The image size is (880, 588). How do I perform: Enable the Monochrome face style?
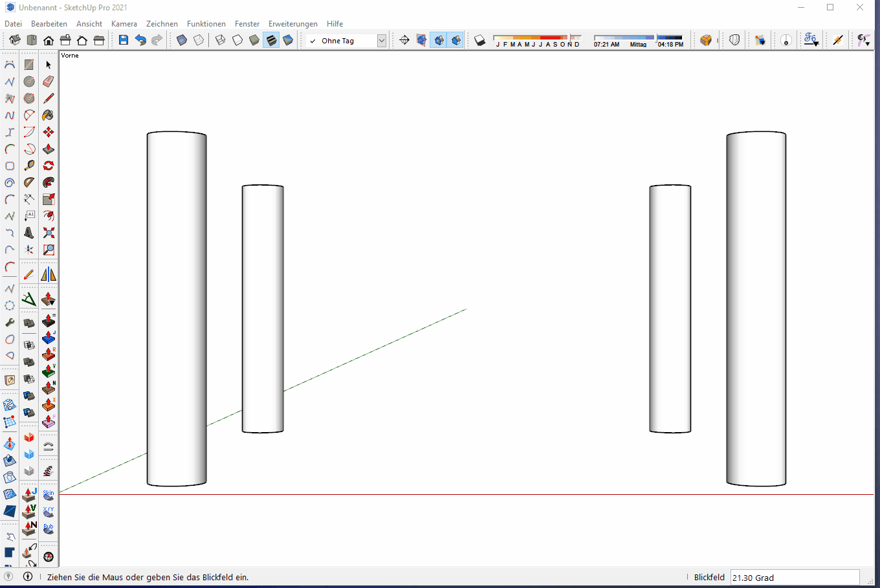point(288,40)
